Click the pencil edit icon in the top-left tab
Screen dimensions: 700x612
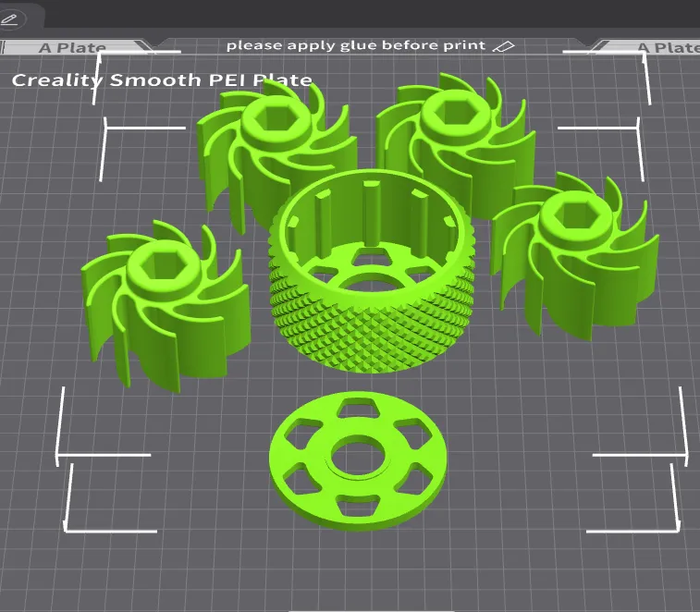(x=9, y=19)
